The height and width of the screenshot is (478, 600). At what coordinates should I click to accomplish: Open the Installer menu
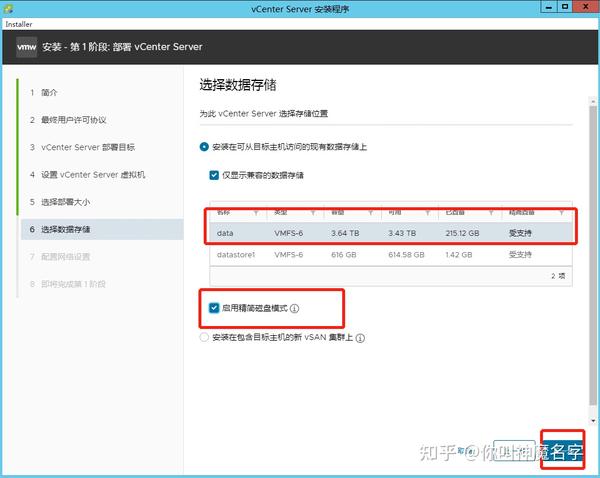point(19,24)
